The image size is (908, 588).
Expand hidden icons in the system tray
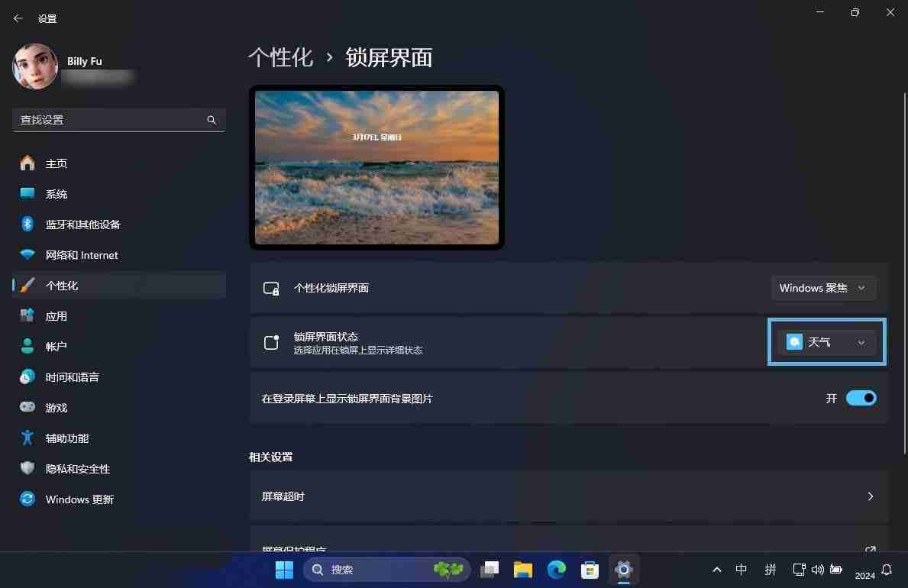point(716,569)
